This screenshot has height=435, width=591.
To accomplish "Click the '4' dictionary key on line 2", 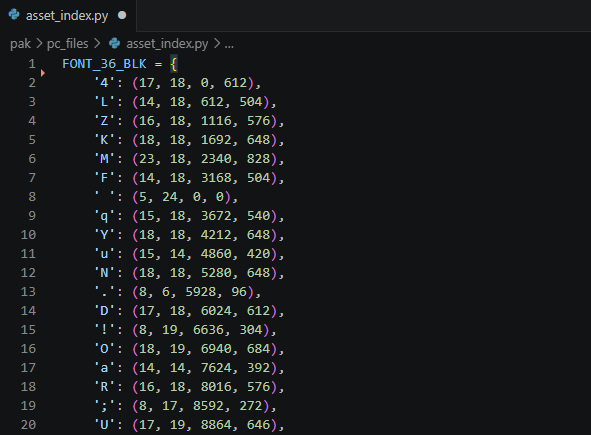I will click(x=104, y=83).
